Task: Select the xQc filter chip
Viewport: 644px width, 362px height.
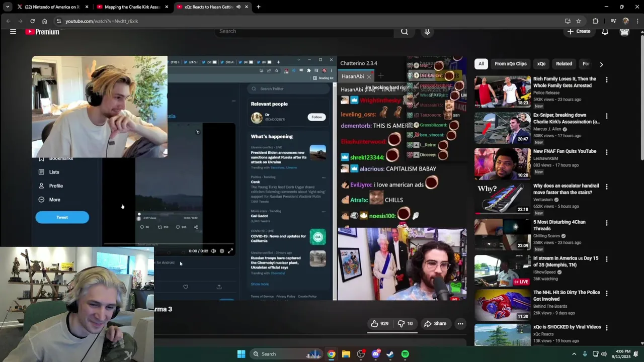Action: click(541, 64)
